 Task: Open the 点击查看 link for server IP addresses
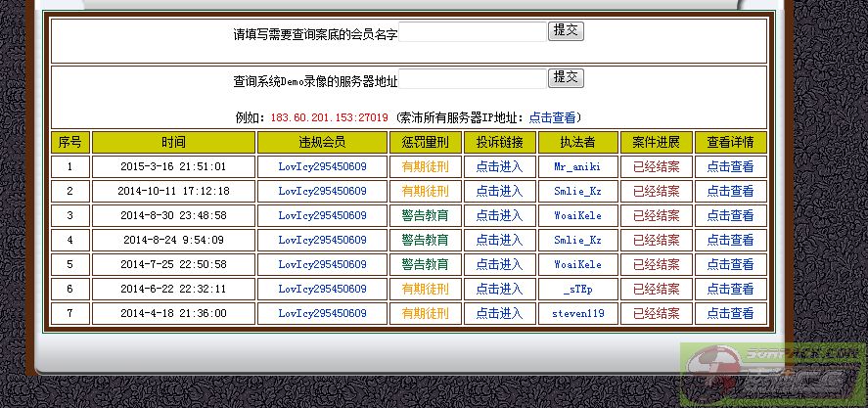[x=552, y=117]
